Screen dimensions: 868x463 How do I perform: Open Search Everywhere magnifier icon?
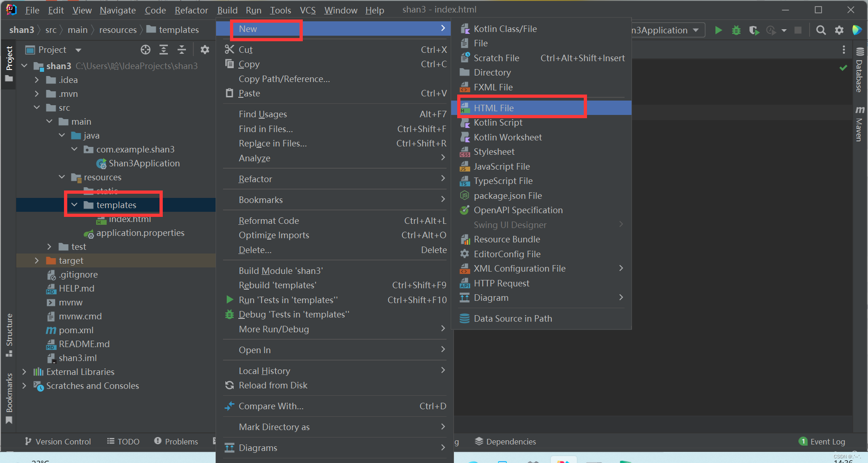click(x=821, y=30)
